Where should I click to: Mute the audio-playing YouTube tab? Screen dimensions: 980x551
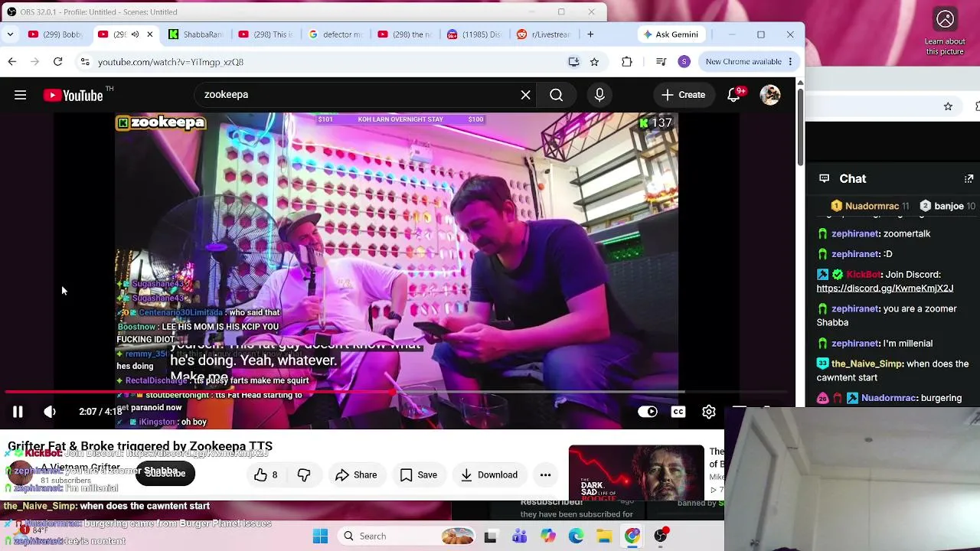135,34
